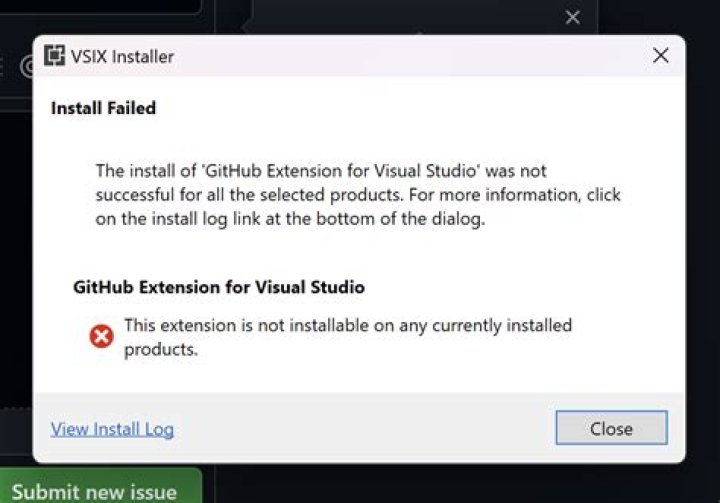720x503 pixels.
Task: Click the 'not installable' error message text
Action: 347,325
